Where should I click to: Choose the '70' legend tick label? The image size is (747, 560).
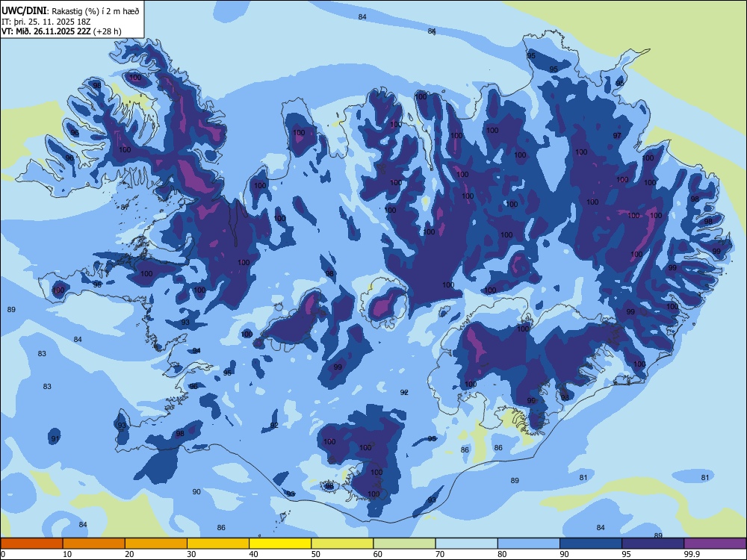[x=440, y=554]
